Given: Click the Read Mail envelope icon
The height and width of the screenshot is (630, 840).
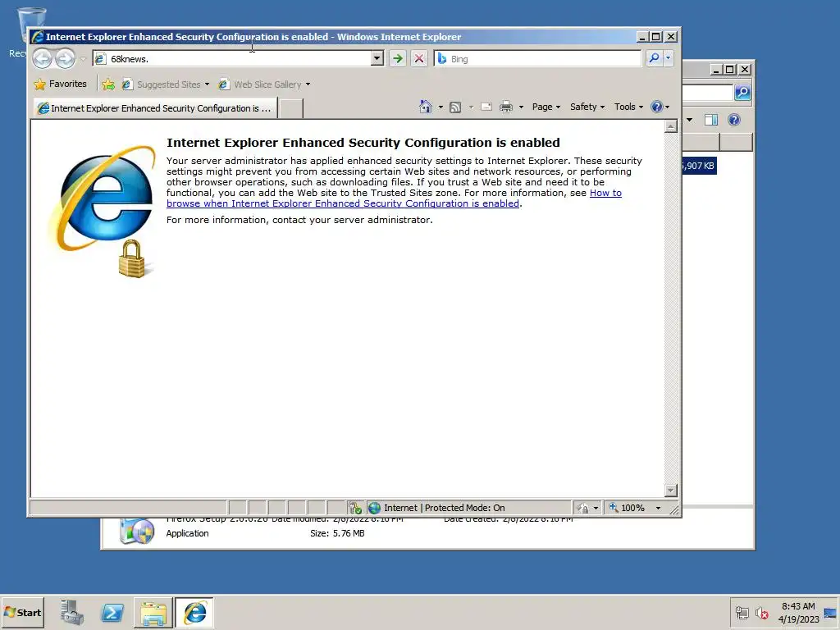Looking at the screenshot, I should click(486, 107).
